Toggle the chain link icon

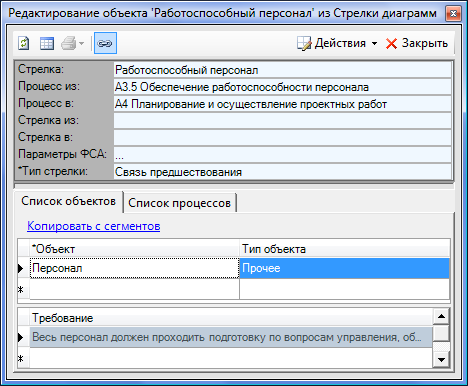(x=105, y=43)
